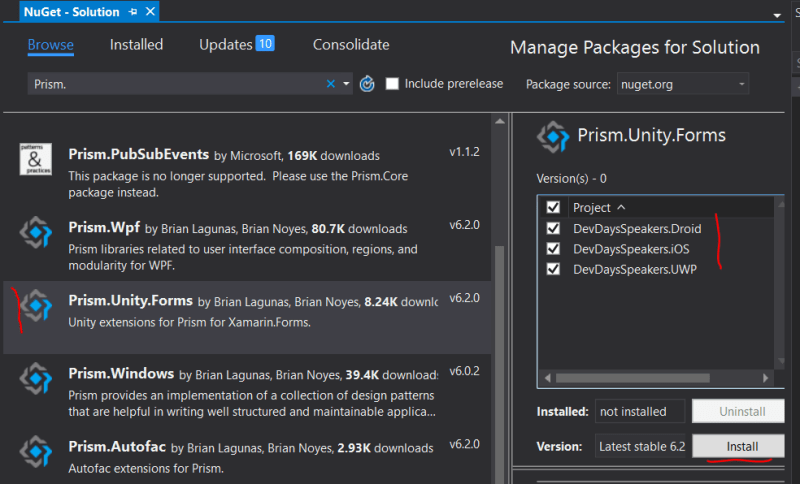Uncheck DevDaysSpeakers.UWP project
Image resolution: width=800 pixels, height=484 pixels.
[x=553, y=269]
